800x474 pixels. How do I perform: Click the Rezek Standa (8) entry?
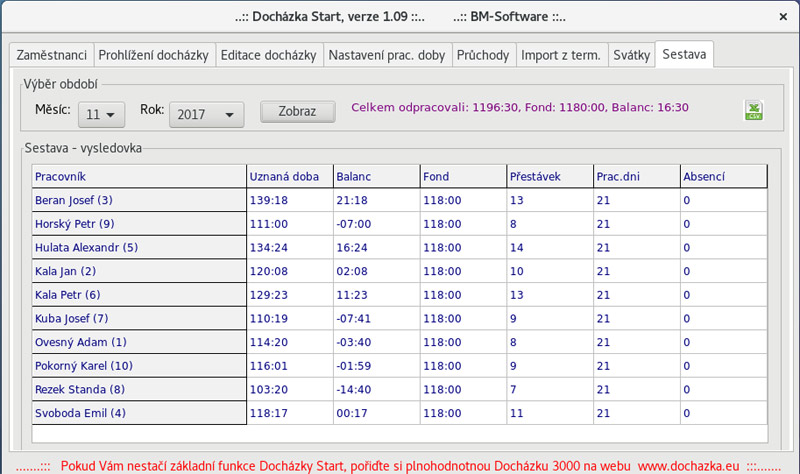tap(139, 389)
